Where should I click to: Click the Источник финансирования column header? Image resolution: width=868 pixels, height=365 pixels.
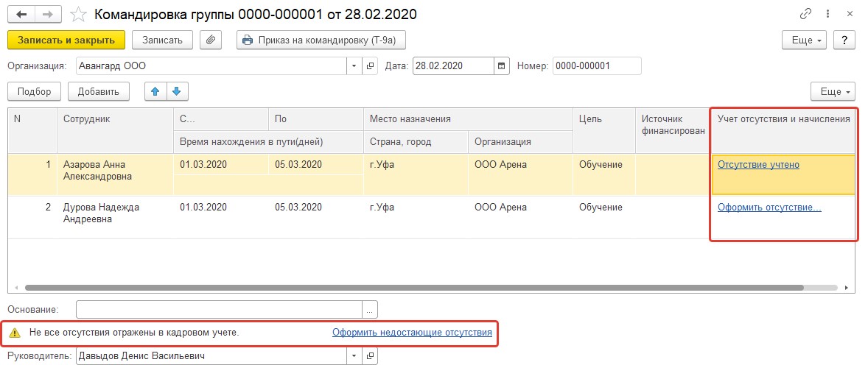[673, 130]
